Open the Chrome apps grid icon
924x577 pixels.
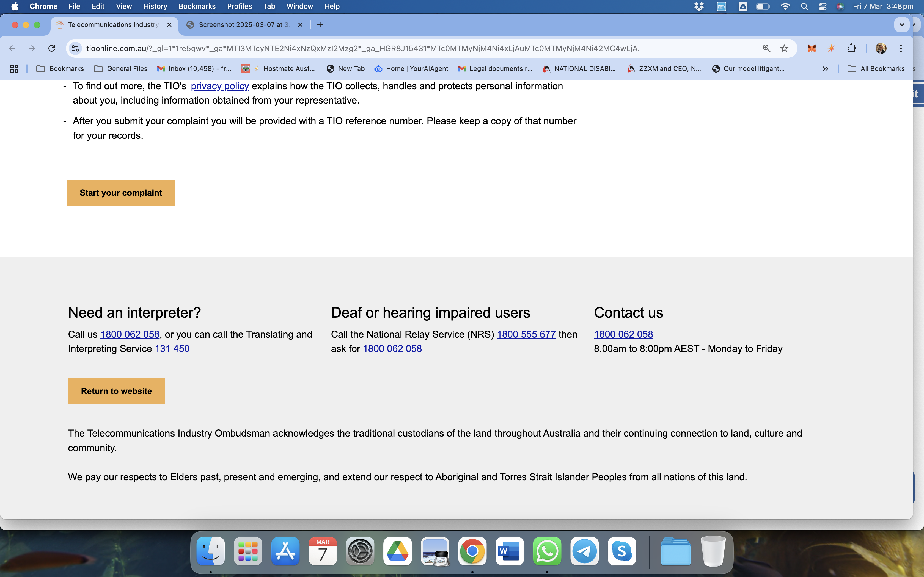[14, 69]
